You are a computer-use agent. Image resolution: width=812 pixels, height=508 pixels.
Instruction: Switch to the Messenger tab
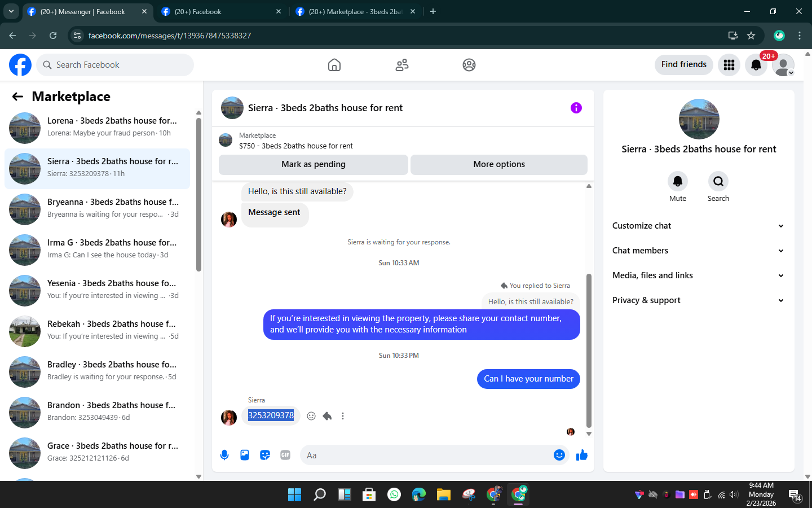(87, 11)
